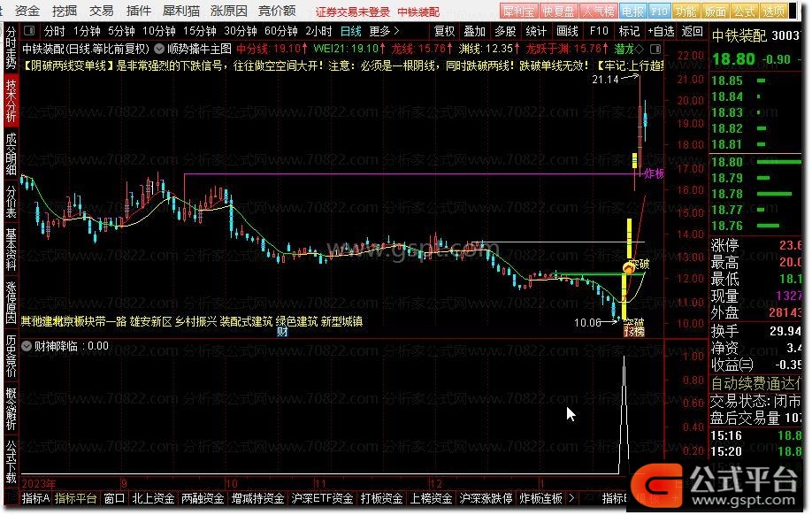The width and height of the screenshot is (812, 515).
Task: Open the 选项 options button
Action: point(774,11)
